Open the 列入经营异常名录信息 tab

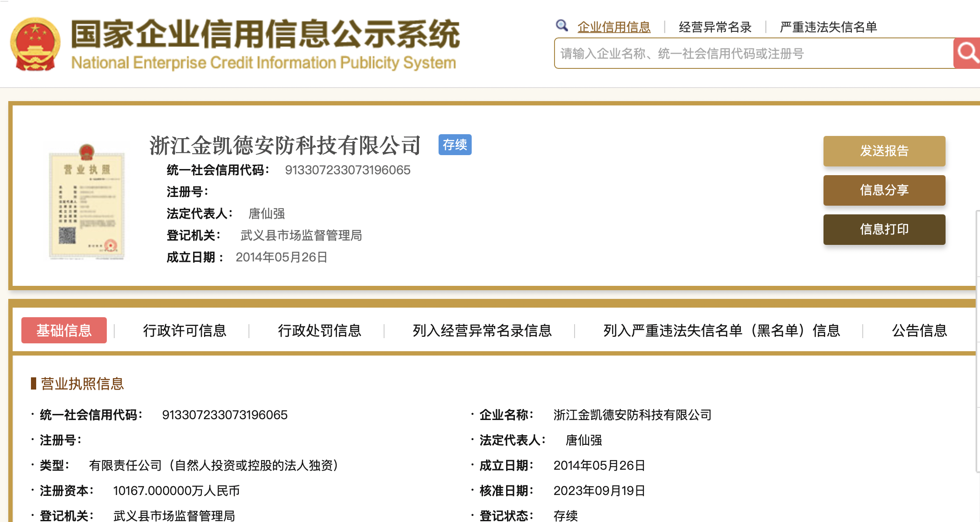click(x=482, y=330)
